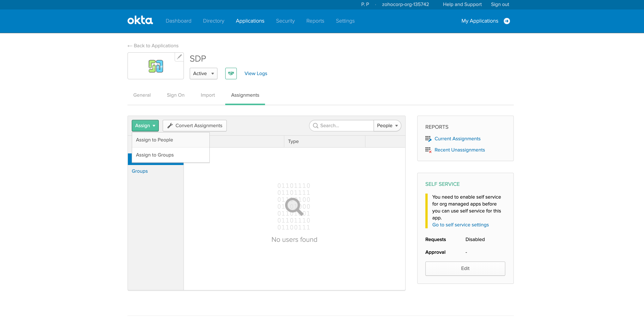Click the Okta logo
Screen dimensions: 644x319
tap(140, 20)
